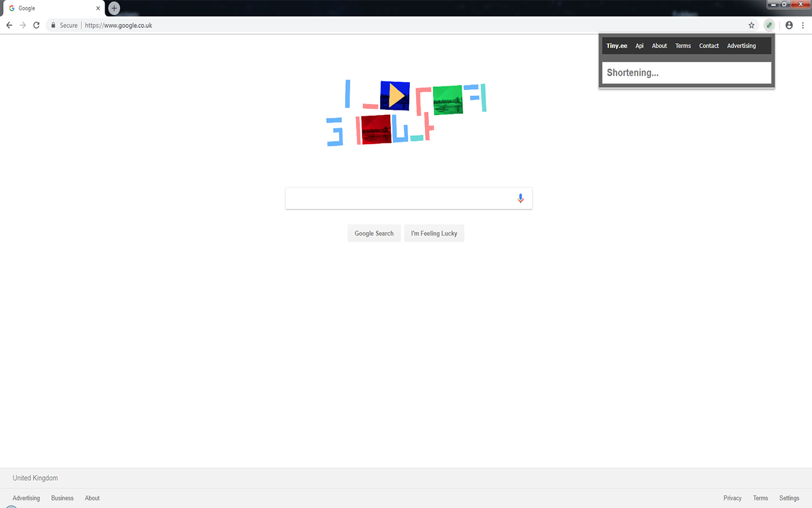Viewport: 812px width, 508px height.
Task: Open the Chrome profile avatar icon
Action: (789, 25)
